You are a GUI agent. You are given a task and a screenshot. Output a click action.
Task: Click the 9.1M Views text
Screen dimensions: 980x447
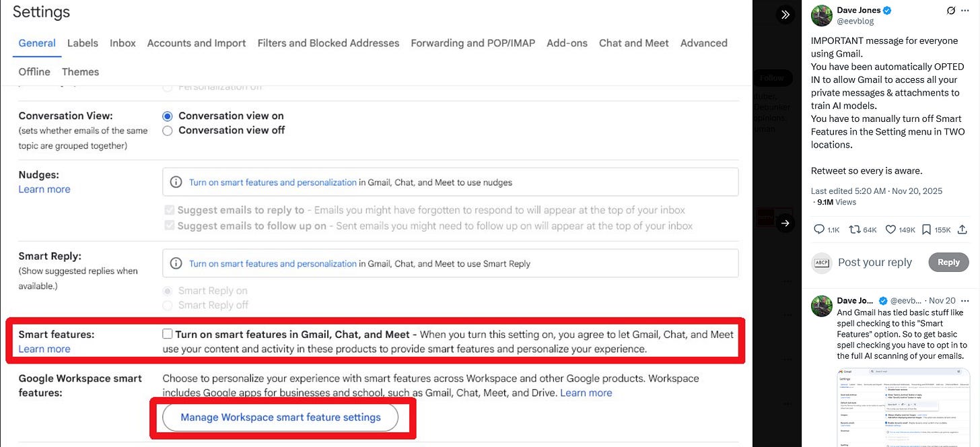click(837, 202)
